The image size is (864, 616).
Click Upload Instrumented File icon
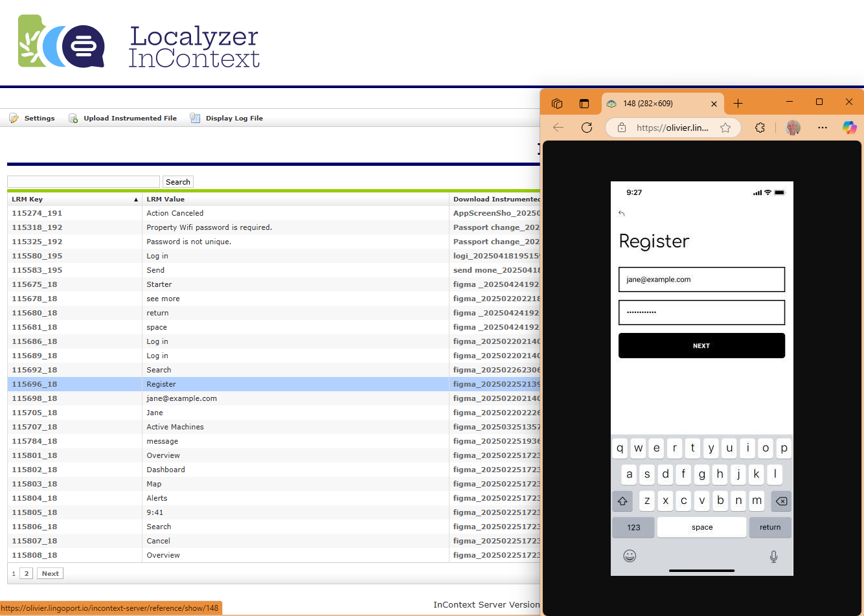pos(73,118)
